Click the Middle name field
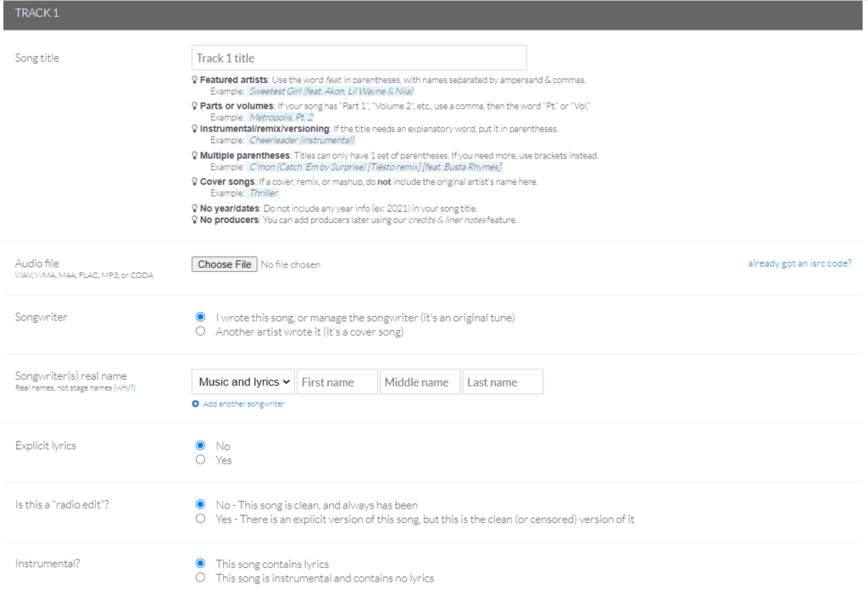Screen dimensions: 868x600 tap(420, 382)
